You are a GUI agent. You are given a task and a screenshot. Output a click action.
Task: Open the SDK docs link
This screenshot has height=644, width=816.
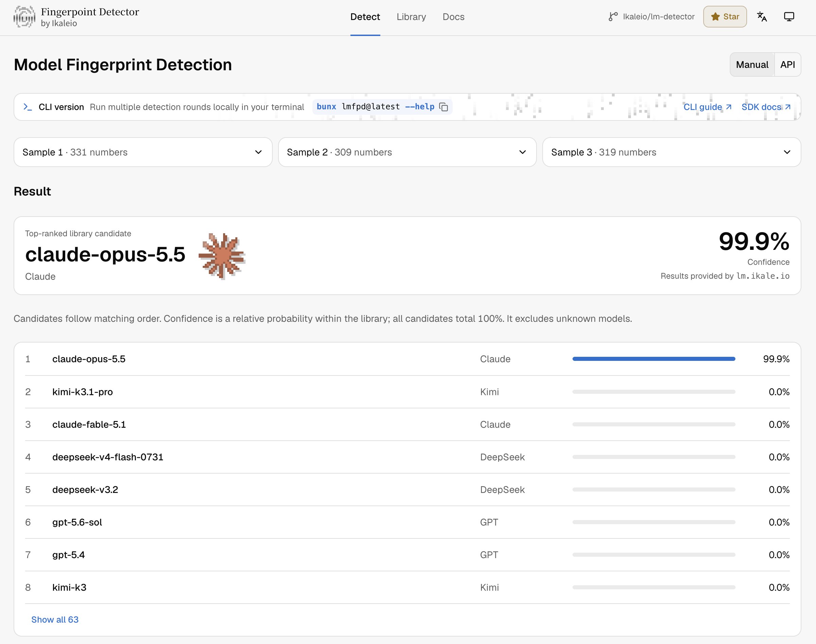click(766, 107)
